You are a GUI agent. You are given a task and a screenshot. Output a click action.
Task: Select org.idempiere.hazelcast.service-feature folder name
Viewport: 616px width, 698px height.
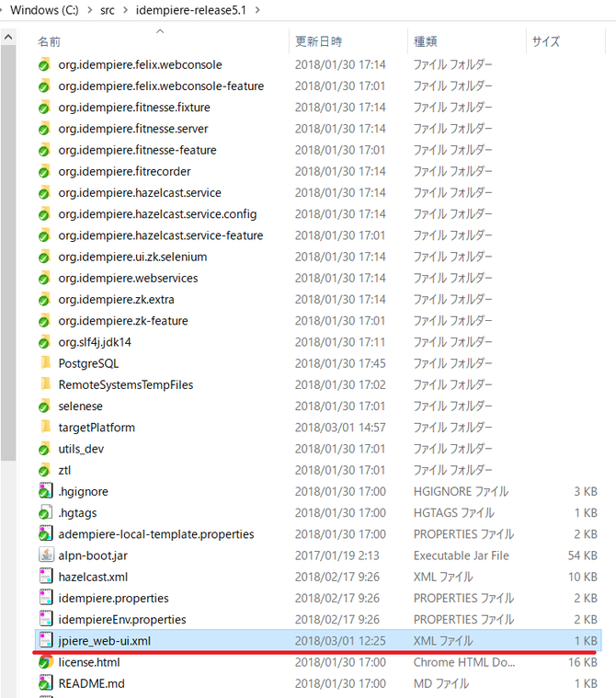coord(161,235)
